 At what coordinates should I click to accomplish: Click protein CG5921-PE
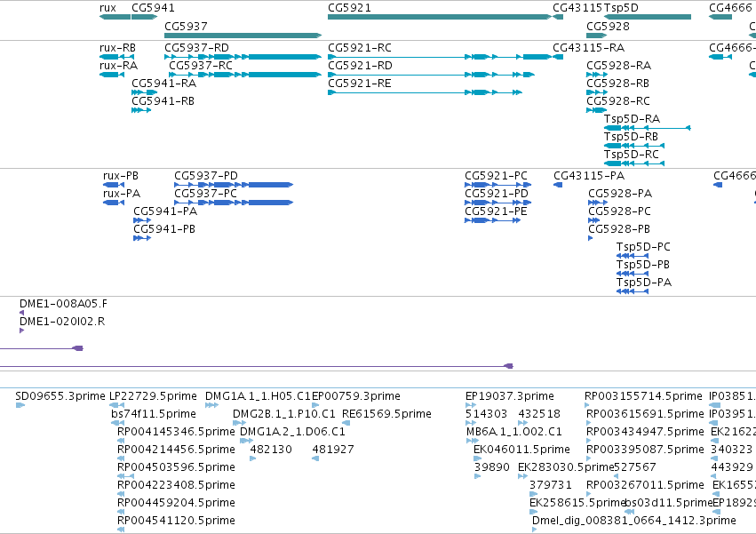pyautogui.click(x=493, y=220)
